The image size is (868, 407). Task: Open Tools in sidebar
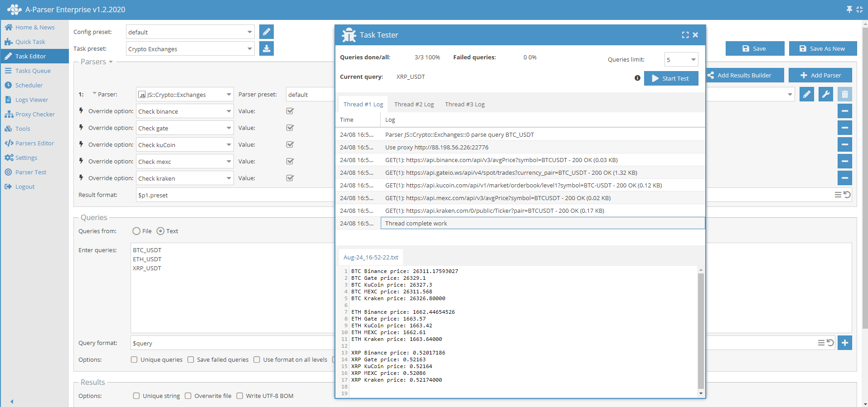click(x=34, y=129)
